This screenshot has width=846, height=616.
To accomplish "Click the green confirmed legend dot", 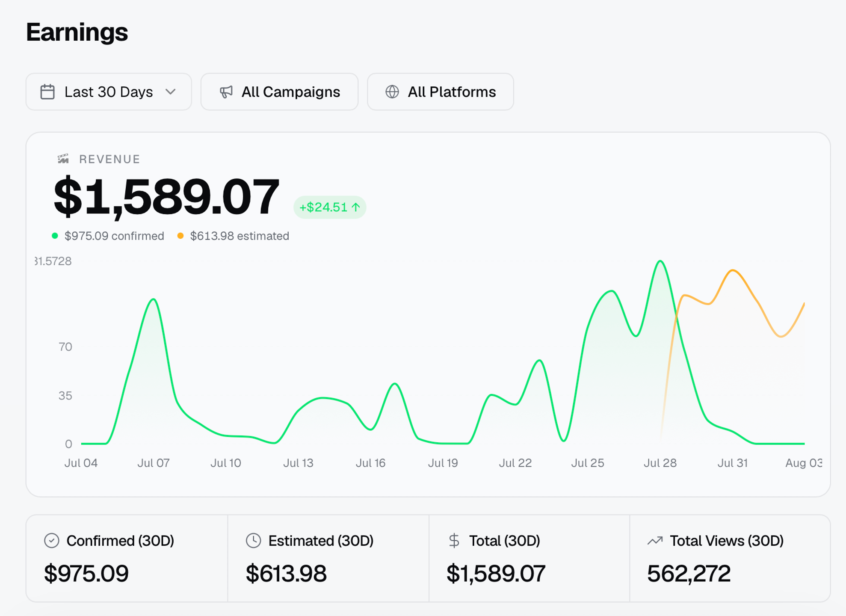I will click(x=55, y=236).
